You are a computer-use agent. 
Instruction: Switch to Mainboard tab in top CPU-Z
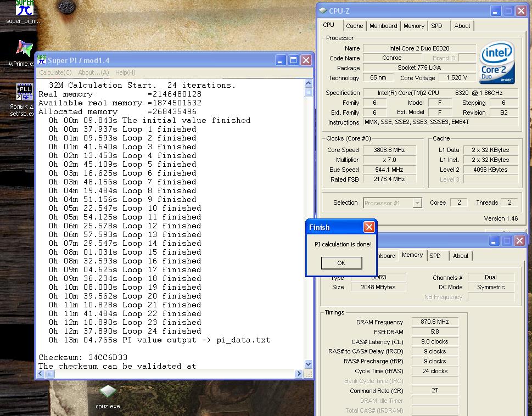click(x=383, y=26)
